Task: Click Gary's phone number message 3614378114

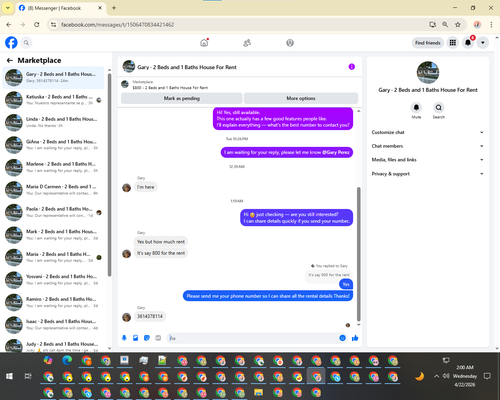Action: [x=150, y=316]
